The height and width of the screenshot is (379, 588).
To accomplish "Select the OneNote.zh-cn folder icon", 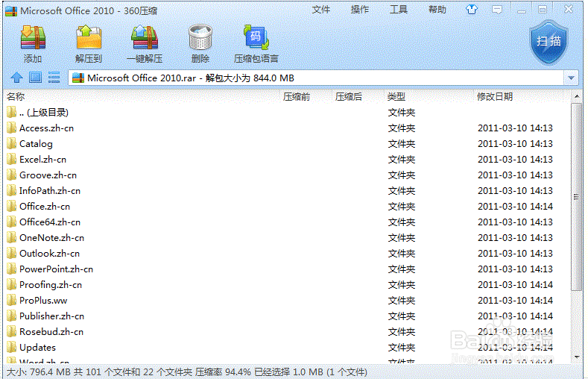I will click(x=12, y=238).
